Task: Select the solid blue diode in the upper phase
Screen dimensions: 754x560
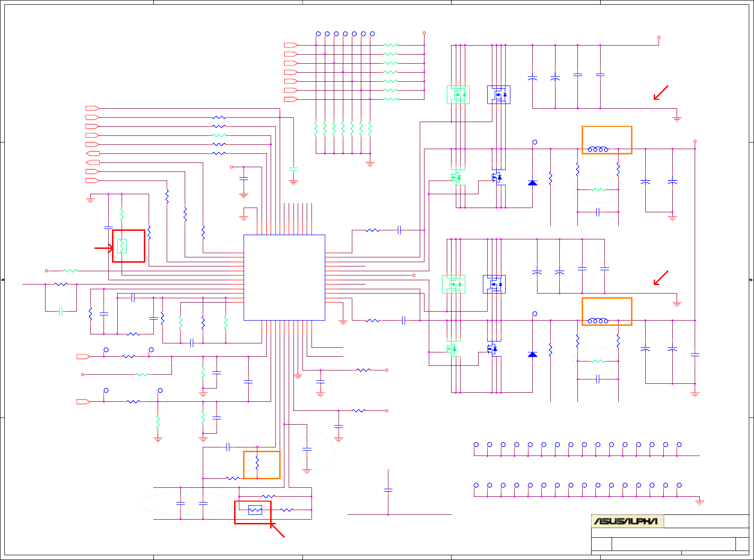Action: tap(533, 183)
